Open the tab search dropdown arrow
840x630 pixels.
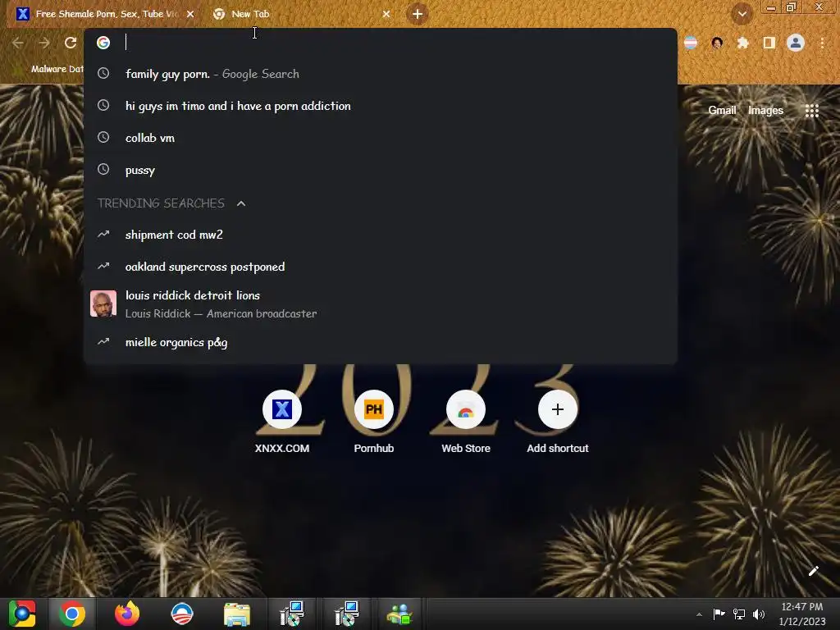742,14
